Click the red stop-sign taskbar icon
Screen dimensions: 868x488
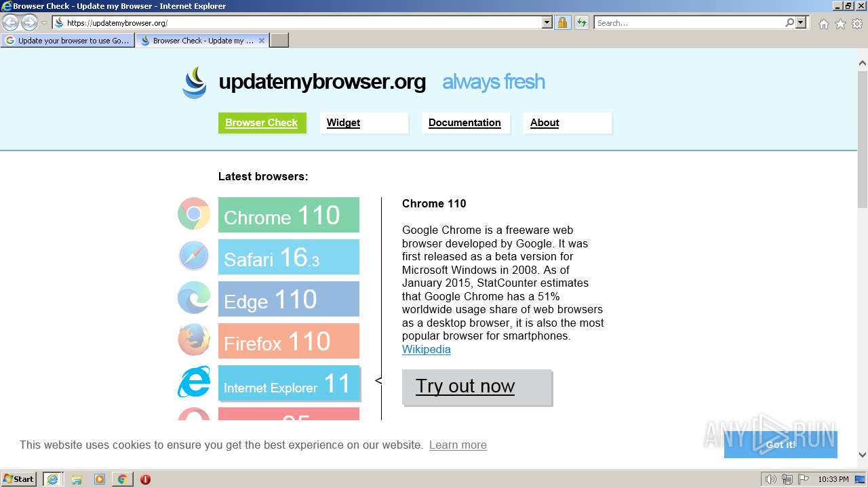coord(145,479)
